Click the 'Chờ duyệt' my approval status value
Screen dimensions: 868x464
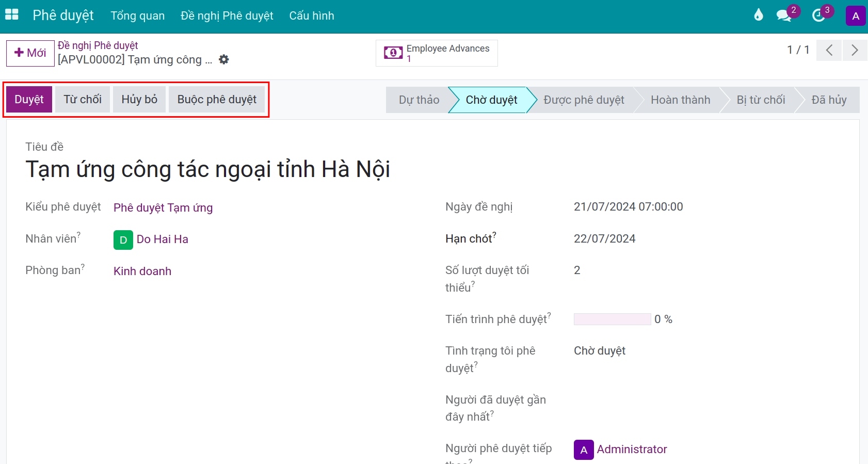click(600, 351)
